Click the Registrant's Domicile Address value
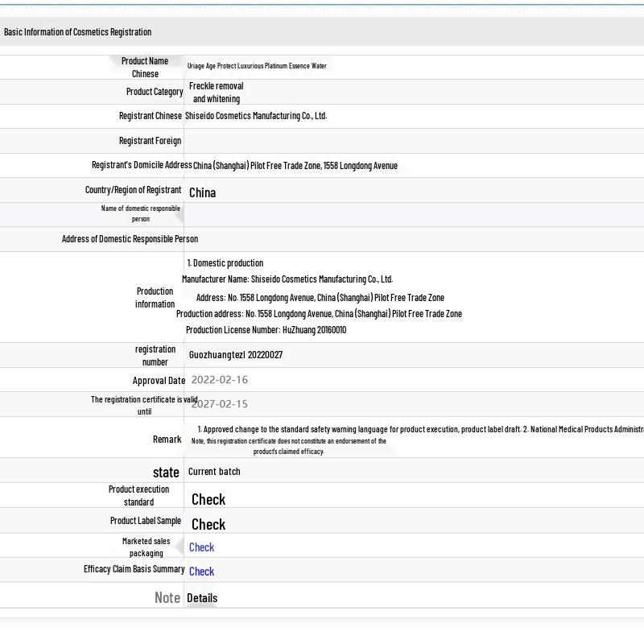Image resolution: width=644 pixels, height=644 pixels. click(x=295, y=166)
